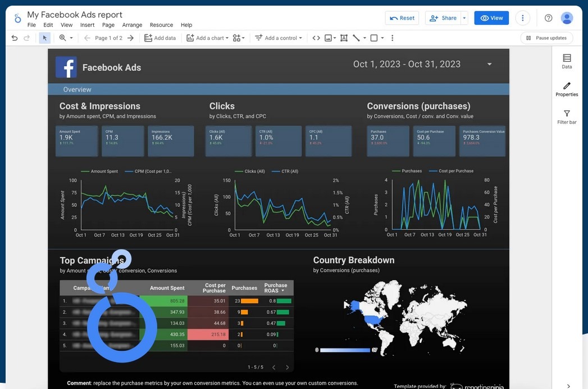Screen dimensions: 588x389
Task: Open the Data panel
Action: pyautogui.click(x=567, y=62)
